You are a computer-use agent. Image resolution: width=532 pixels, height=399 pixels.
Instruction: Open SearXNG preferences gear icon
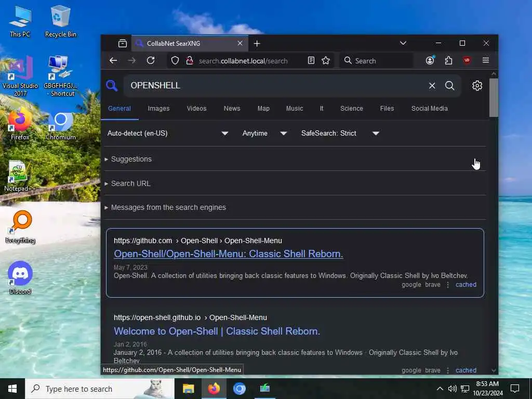click(x=477, y=86)
